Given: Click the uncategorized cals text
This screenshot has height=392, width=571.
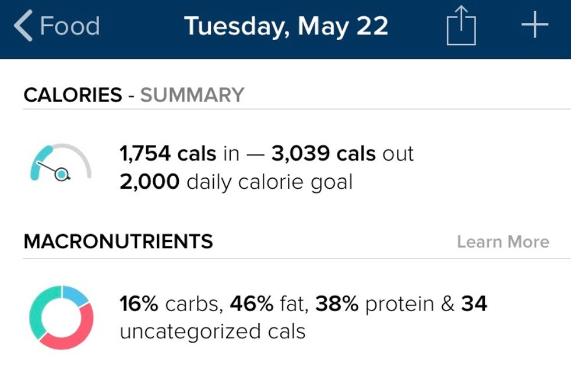Looking at the screenshot, I should click(213, 331).
